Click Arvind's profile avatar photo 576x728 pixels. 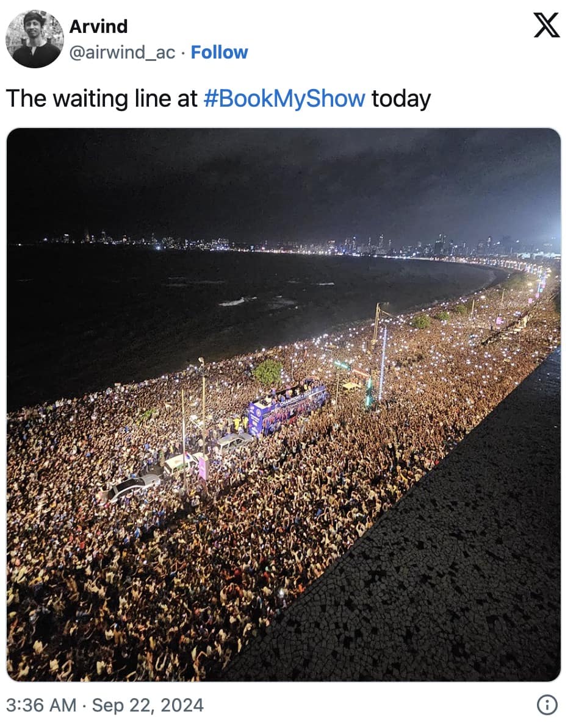34,39
